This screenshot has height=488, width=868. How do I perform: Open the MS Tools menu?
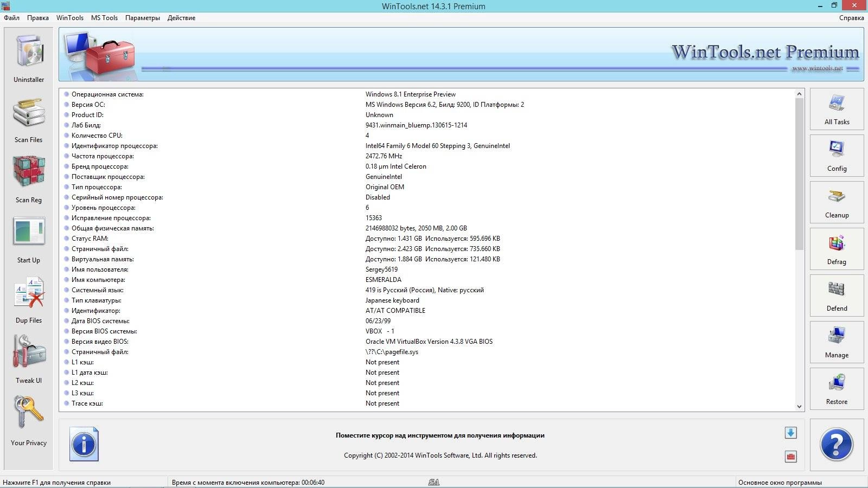click(x=104, y=18)
